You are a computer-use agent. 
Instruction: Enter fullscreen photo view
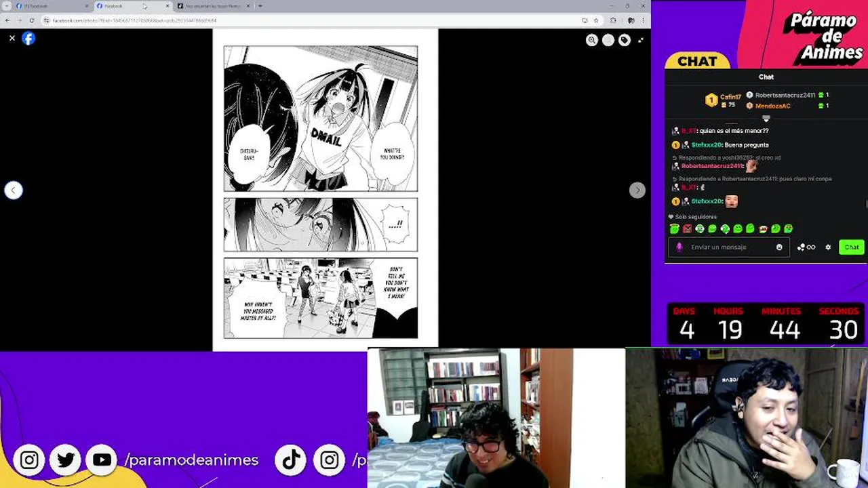point(641,40)
